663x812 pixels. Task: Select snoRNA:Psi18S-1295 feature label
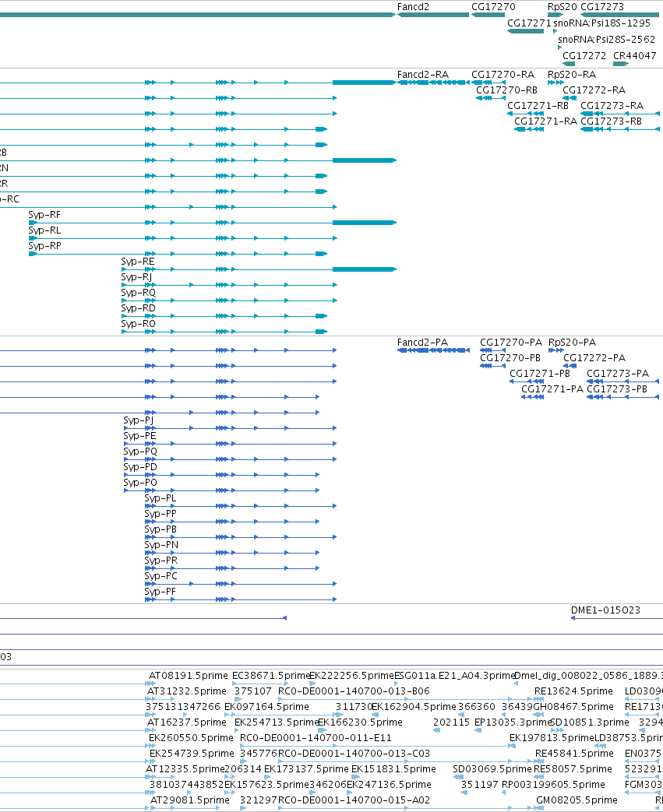point(601,23)
